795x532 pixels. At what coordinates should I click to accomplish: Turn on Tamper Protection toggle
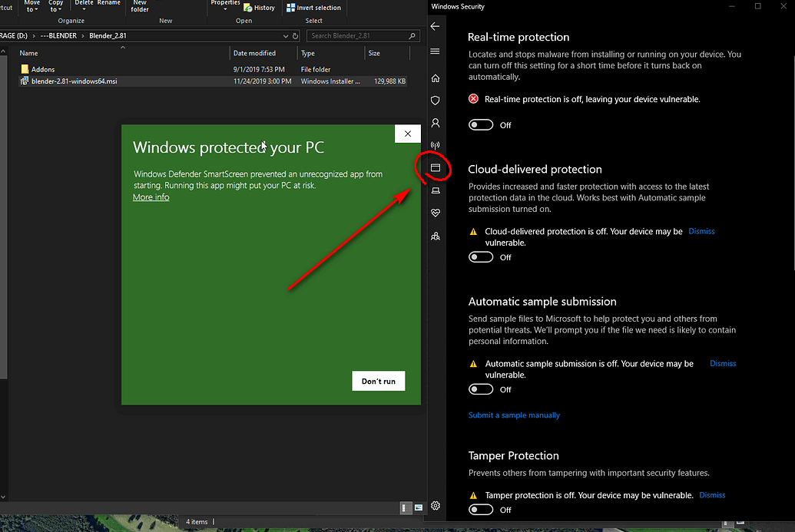pos(481,509)
